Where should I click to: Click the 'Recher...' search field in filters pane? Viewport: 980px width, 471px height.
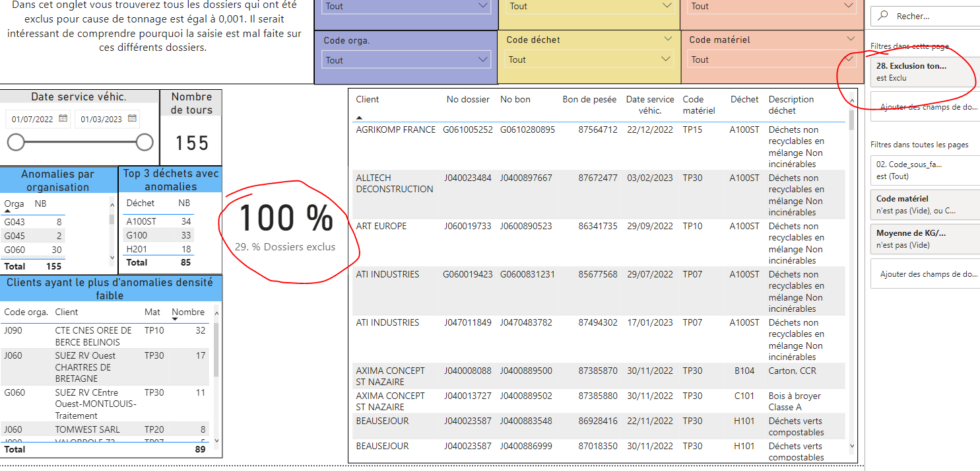[x=925, y=16]
